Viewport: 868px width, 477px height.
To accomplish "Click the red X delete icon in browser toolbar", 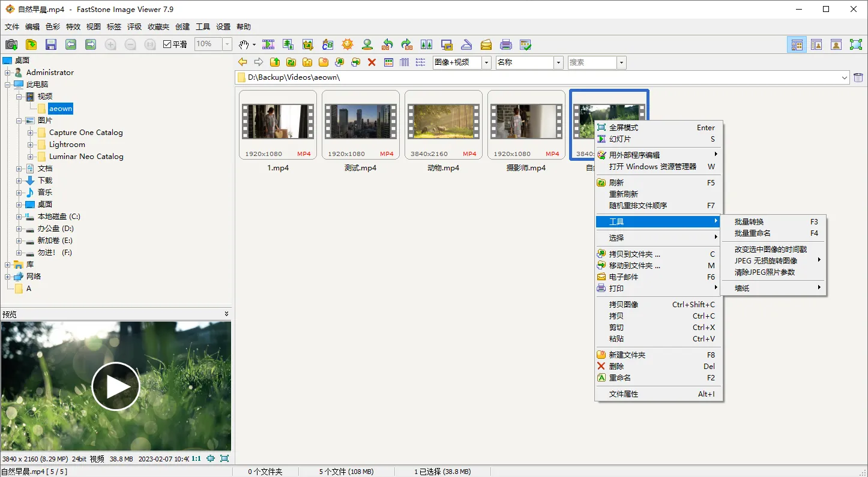I will [372, 62].
